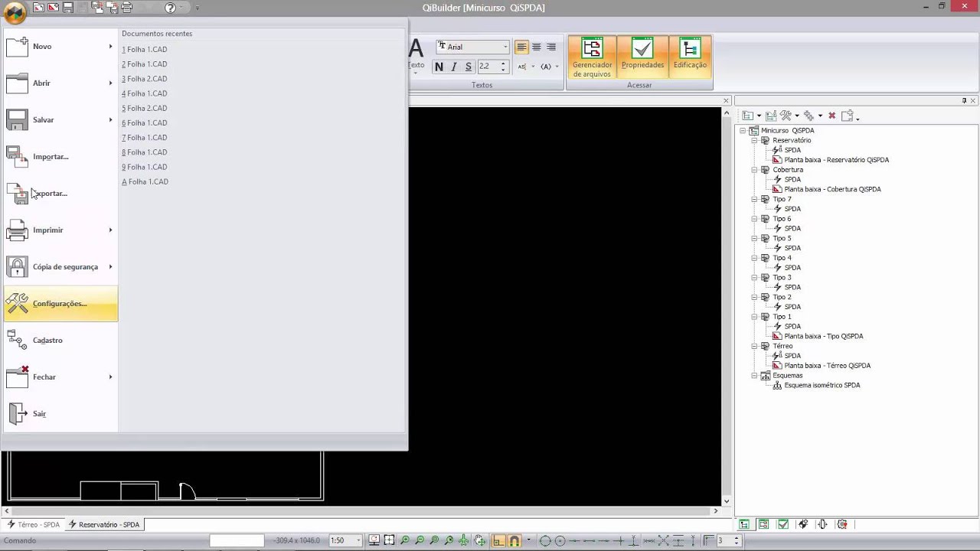Image resolution: width=980 pixels, height=551 pixels.
Task: Collapse the Minicurso QiSPDA root node
Action: pyautogui.click(x=743, y=131)
